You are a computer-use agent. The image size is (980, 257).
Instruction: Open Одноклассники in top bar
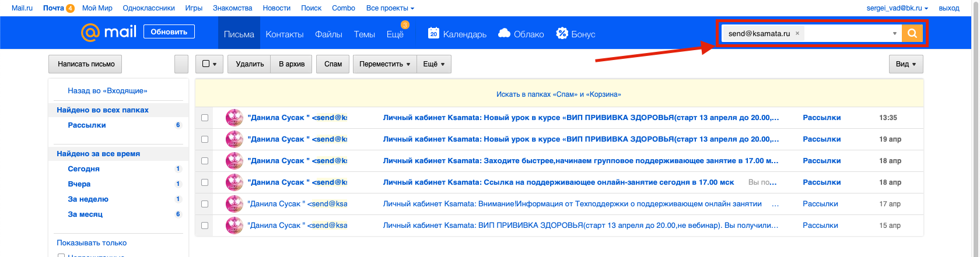[149, 8]
